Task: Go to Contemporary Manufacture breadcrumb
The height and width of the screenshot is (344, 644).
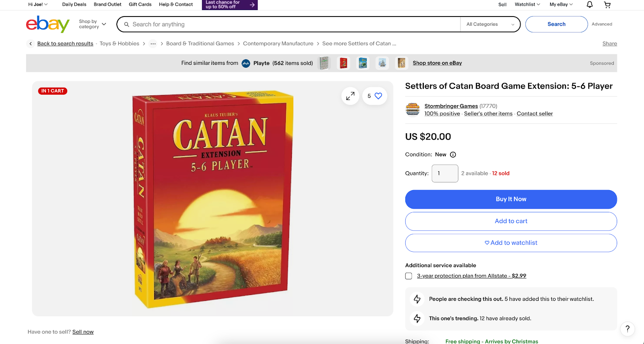Action: click(x=278, y=44)
